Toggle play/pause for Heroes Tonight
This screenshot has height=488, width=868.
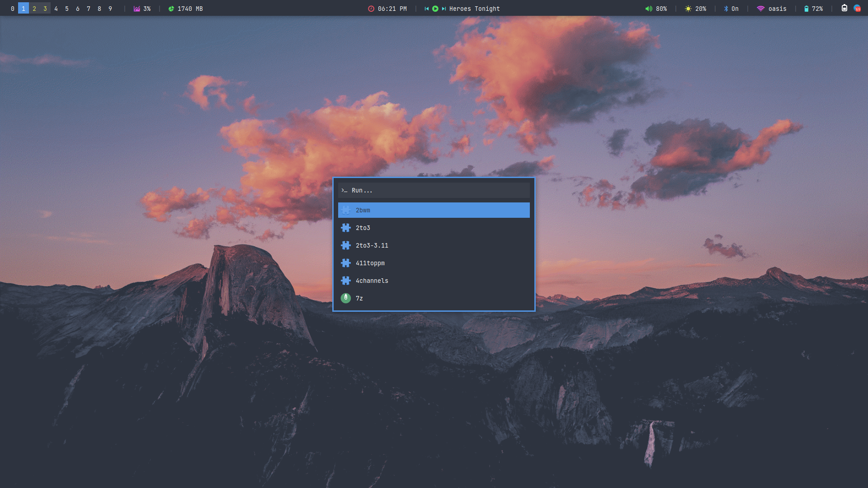[435, 9]
